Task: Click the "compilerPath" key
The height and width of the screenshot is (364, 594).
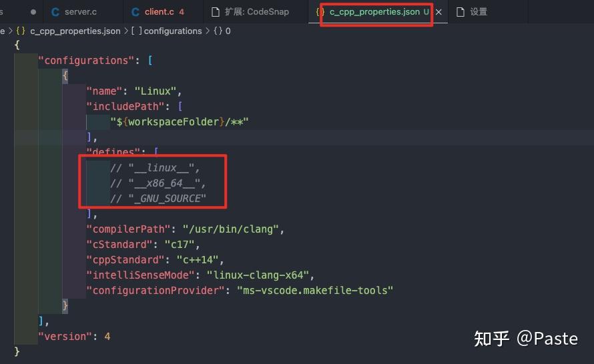Action: (x=128, y=229)
